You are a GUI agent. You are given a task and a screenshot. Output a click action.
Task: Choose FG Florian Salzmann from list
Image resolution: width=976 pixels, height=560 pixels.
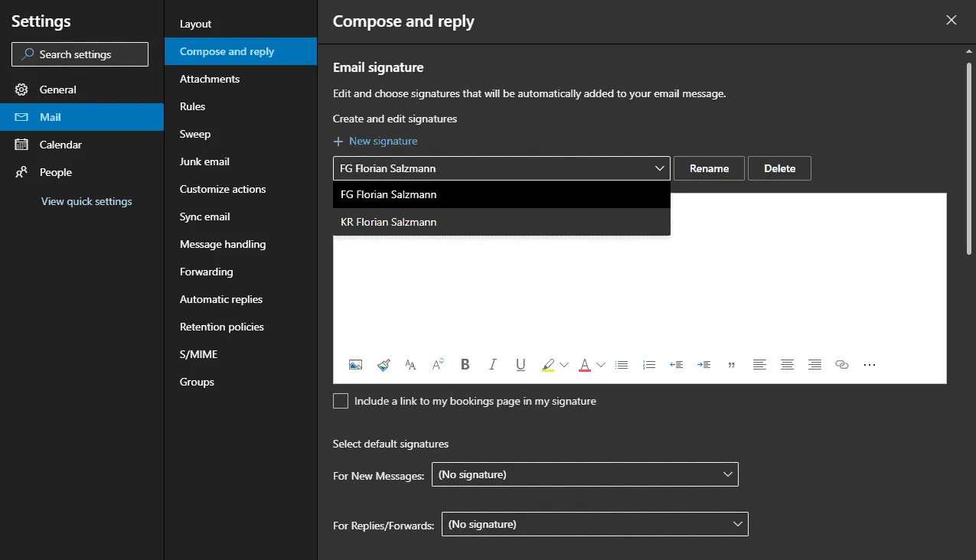coord(501,194)
